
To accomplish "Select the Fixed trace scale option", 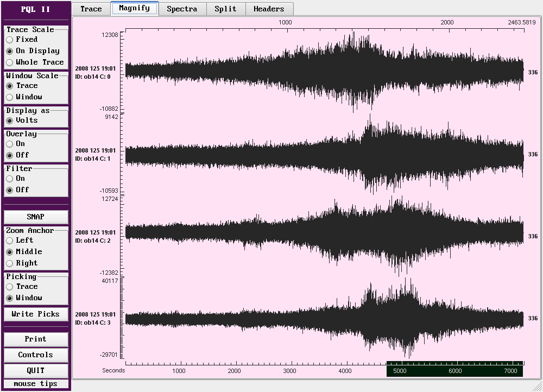I will coord(10,40).
